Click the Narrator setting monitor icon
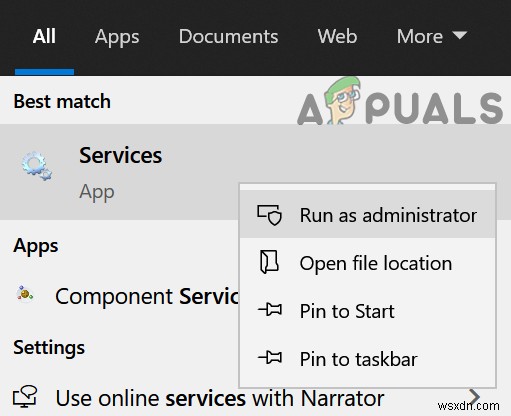 pyautogui.click(x=25, y=397)
